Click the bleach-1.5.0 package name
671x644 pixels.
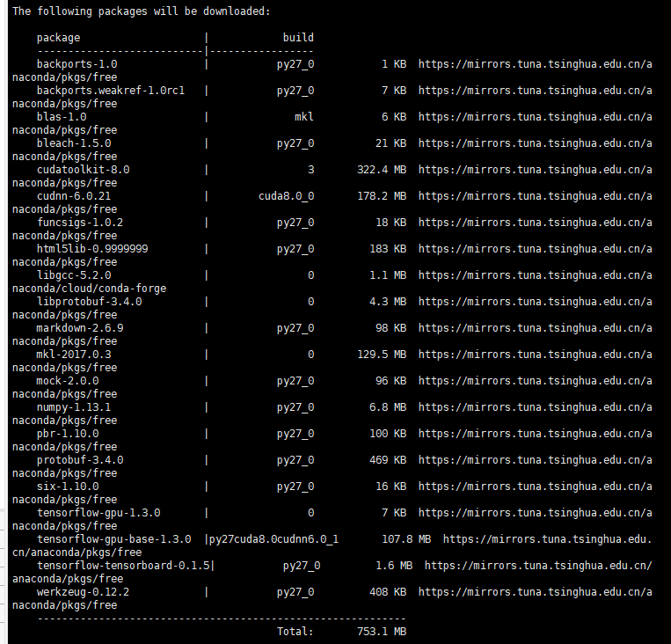74,143
